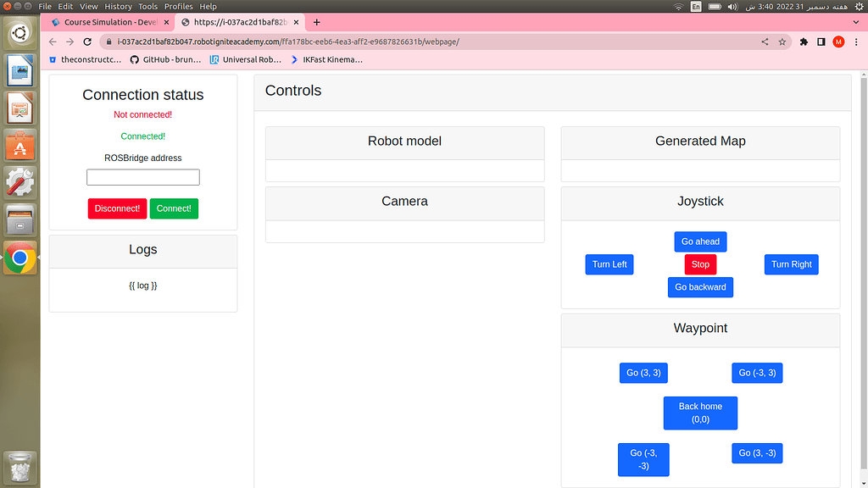
Task: Open the file archive dock icon
Action: click(20, 220)
